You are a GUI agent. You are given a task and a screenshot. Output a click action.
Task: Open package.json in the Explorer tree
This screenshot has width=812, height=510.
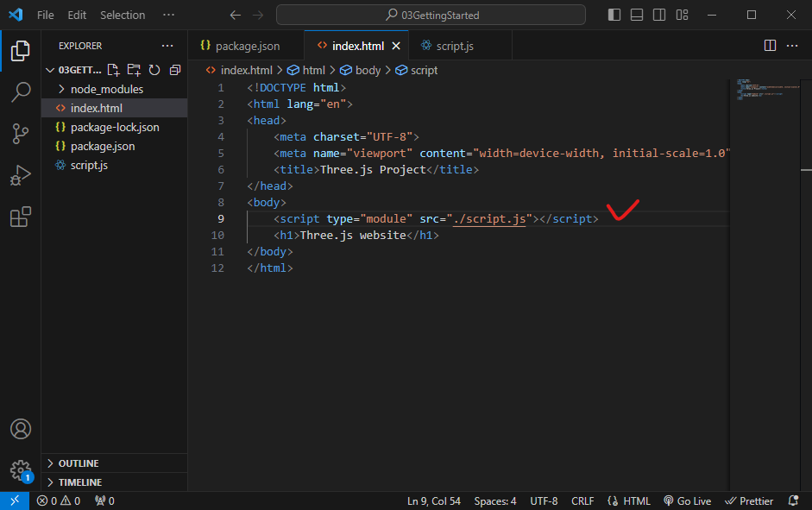coord(114,147)
